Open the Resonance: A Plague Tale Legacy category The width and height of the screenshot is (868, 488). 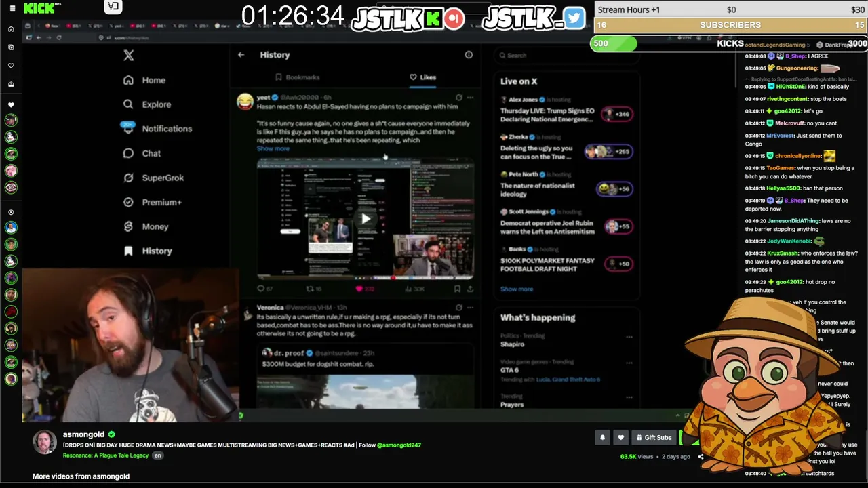point(106,455)
